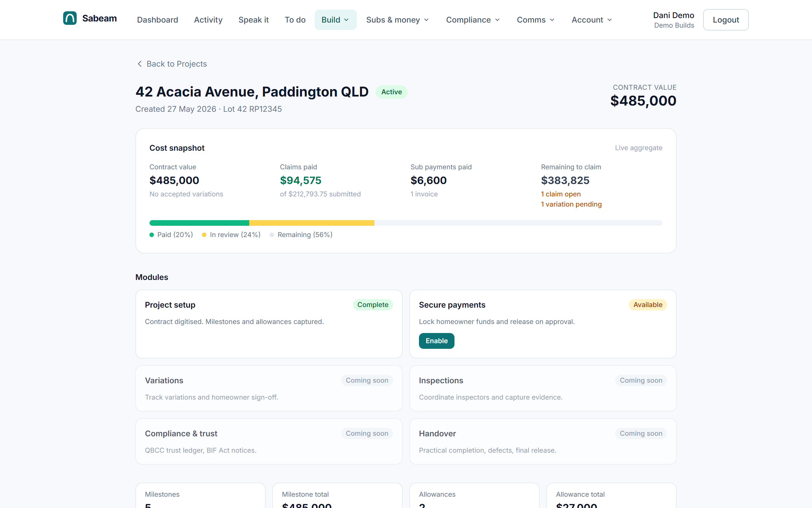Image resolution: width=812 pixels, height=508 pixels.
Task: Click the Demo Builds company label
Action: [674, 25]
